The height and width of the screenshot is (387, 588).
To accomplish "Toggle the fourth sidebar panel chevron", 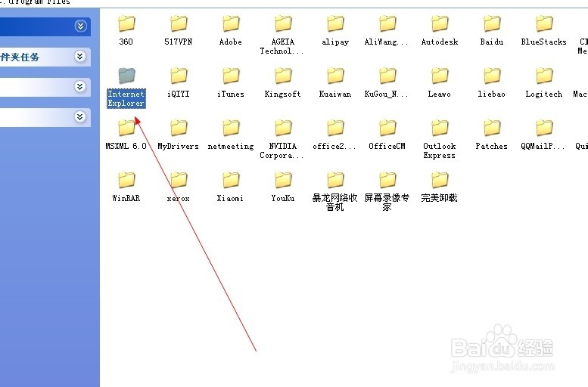I will 80,117.
